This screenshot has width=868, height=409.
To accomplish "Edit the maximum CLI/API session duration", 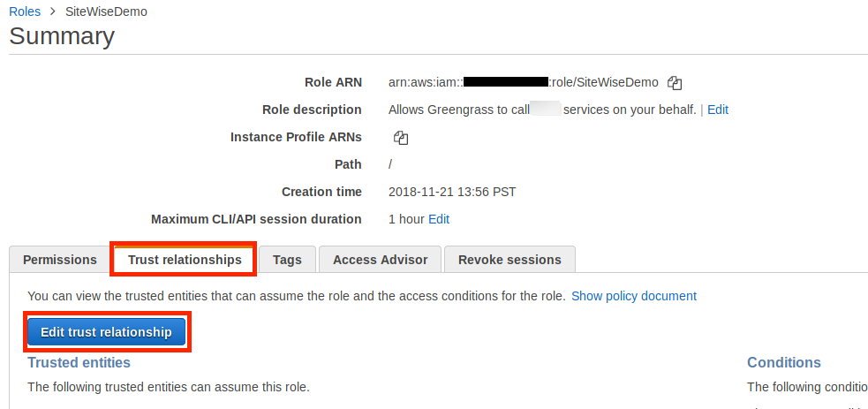I will tap(439, 219).
